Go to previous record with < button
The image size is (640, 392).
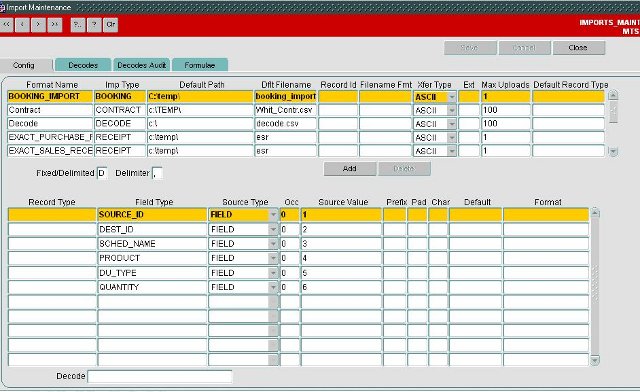[x=22, y=24]
